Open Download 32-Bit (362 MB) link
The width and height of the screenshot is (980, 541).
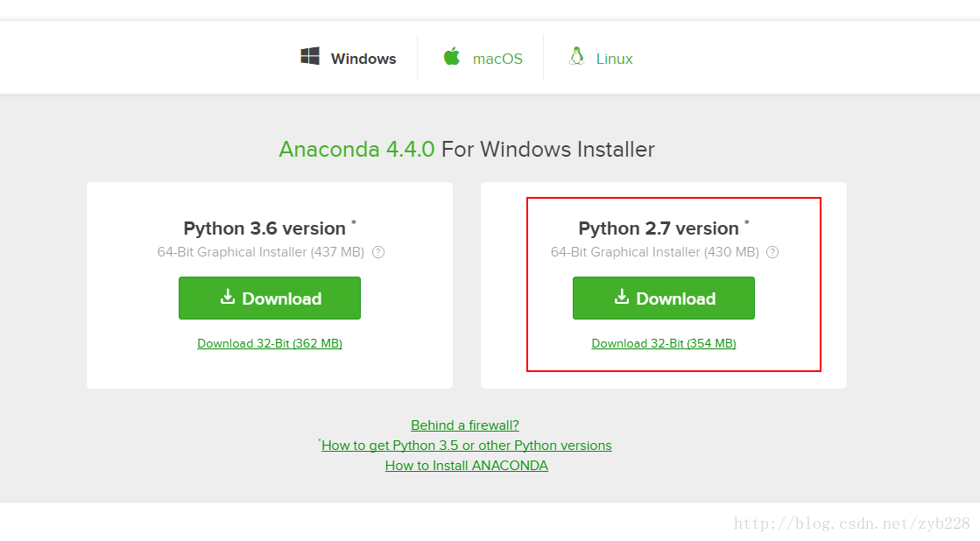coord(270,343)
